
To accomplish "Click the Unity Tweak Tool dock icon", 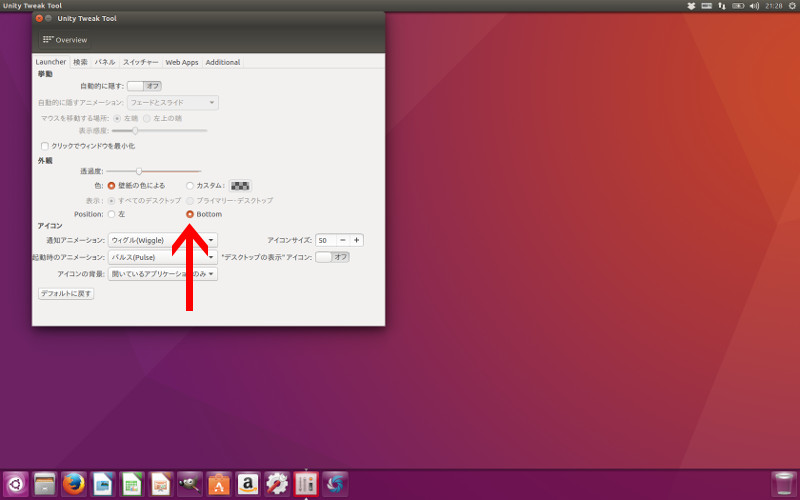I will point(306,484).
